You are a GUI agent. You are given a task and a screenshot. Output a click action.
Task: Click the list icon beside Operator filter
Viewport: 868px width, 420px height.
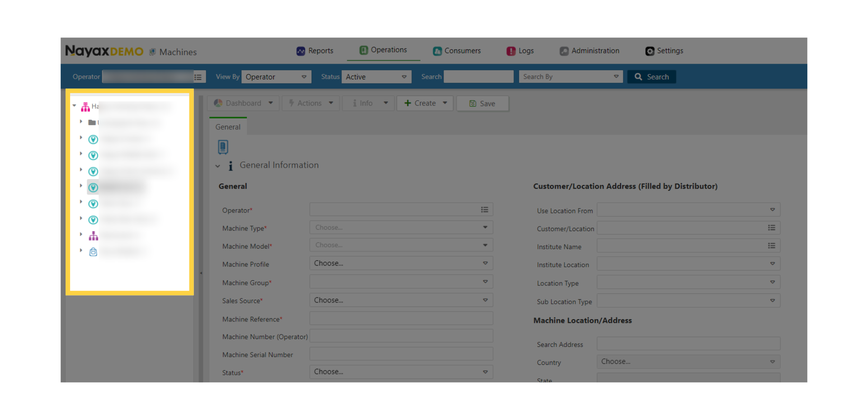click(198, 77)
